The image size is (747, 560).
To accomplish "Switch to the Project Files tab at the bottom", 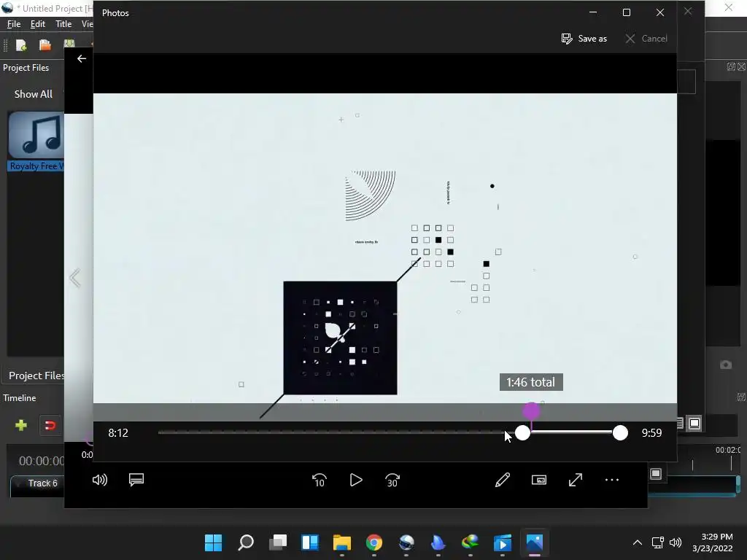I will click(36, 376).
